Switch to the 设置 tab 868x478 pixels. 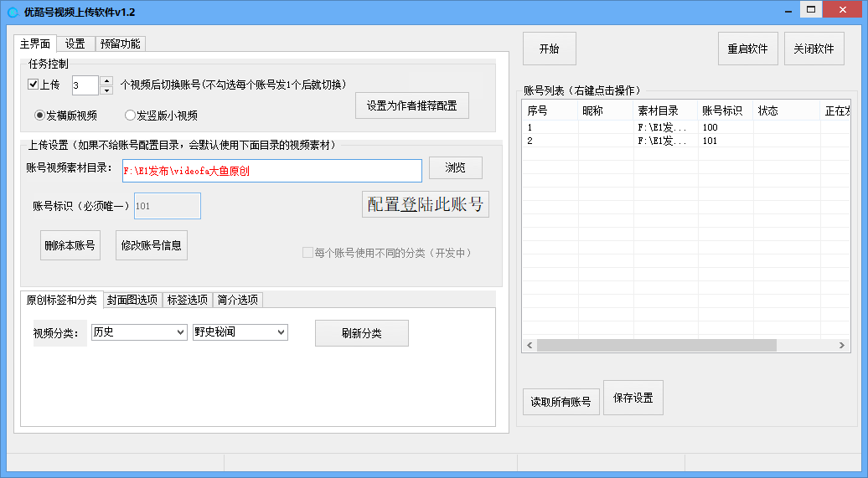tap(75, 44)
